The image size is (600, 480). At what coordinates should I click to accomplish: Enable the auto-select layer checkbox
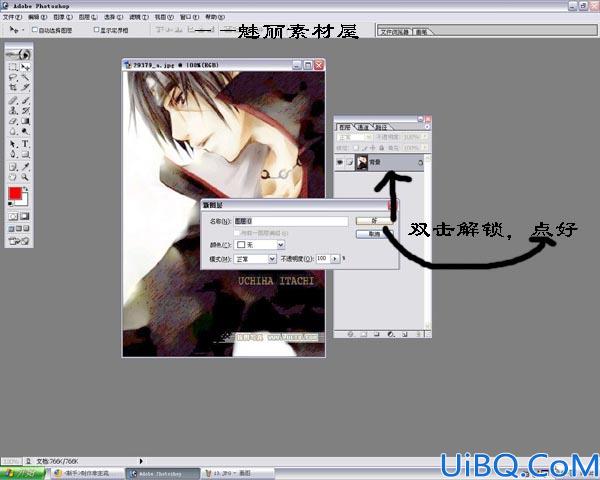(34, 29)
